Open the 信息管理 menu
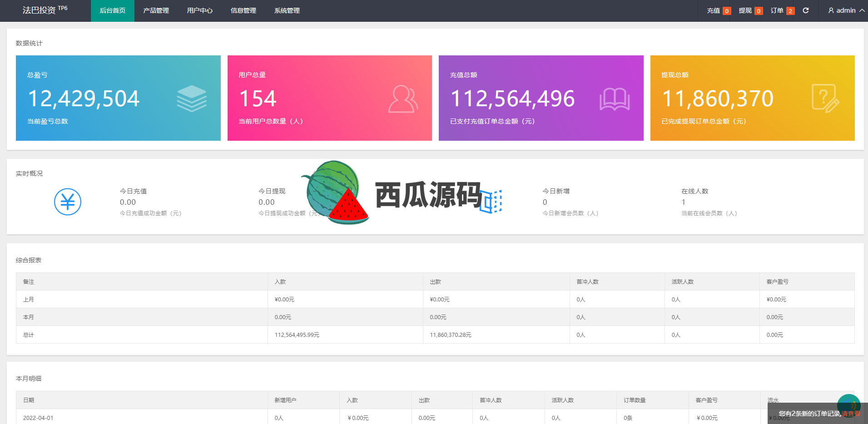Image resolution: width=868 pixels, height=424 pixels. coord(243,10)
